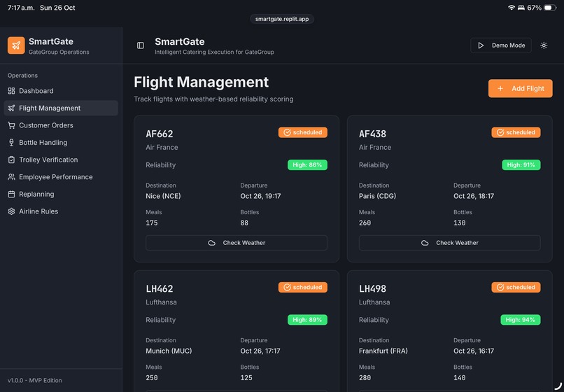The width and height of the screenshot is (564, 392).
Task: Toggle the sidebar panel icon
Action: 141,45
